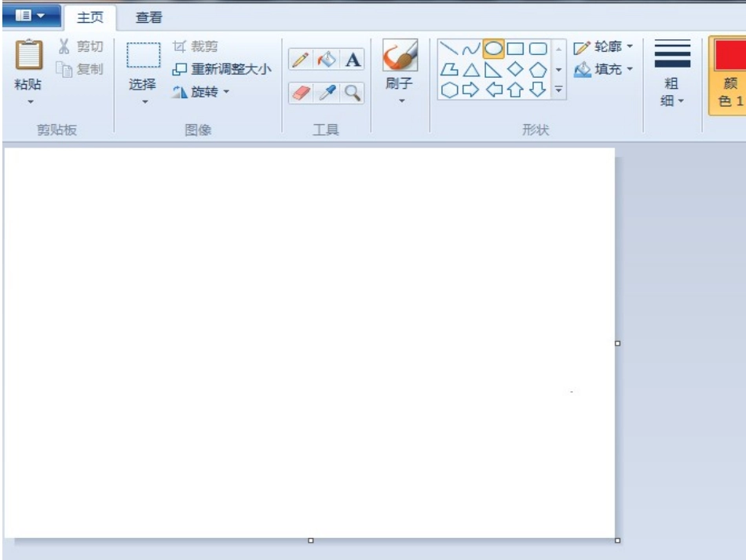Show previous row of shapes gallery
Screen dimensions: 746x560
click(558, 49)
